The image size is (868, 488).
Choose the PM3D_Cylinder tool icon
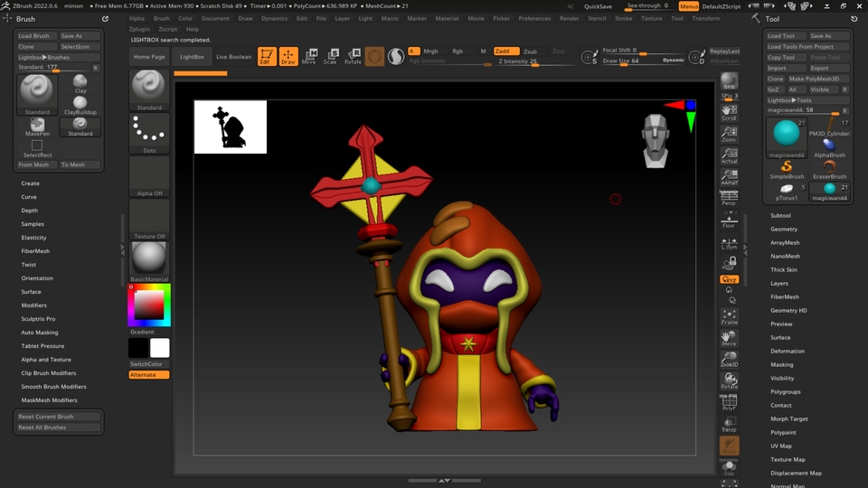tap(829, 127)
